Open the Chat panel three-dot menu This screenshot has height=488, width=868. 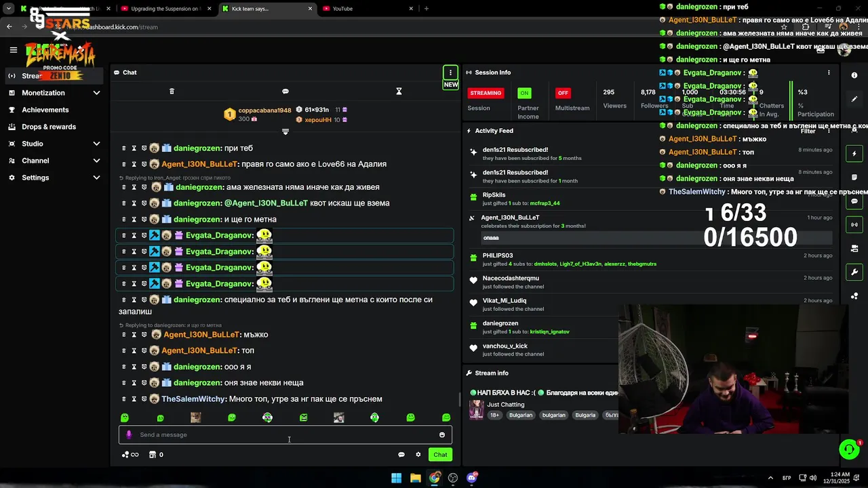(x=450, y=73)
